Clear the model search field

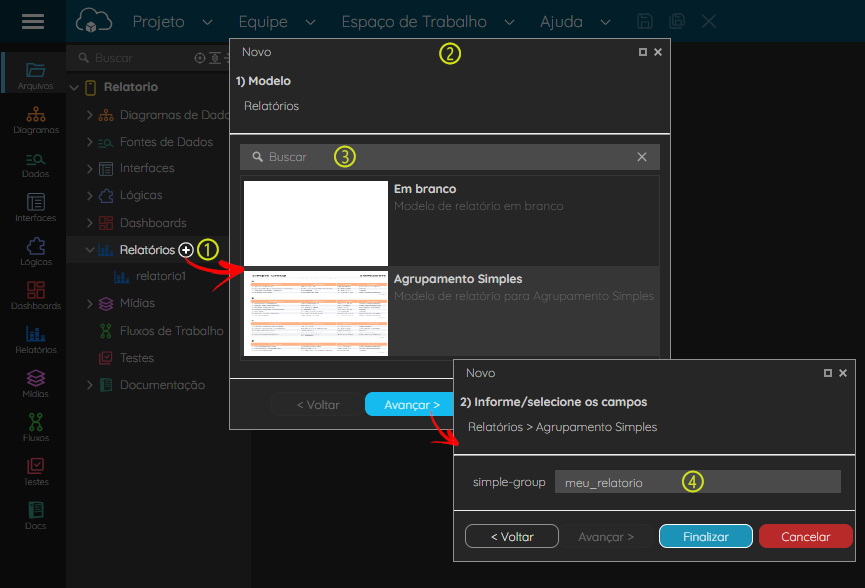(642, 157)
